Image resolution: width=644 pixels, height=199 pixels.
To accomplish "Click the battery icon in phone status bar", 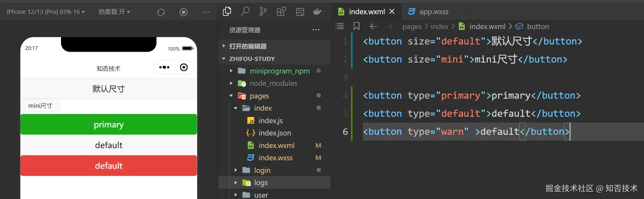I will [188, 48].
